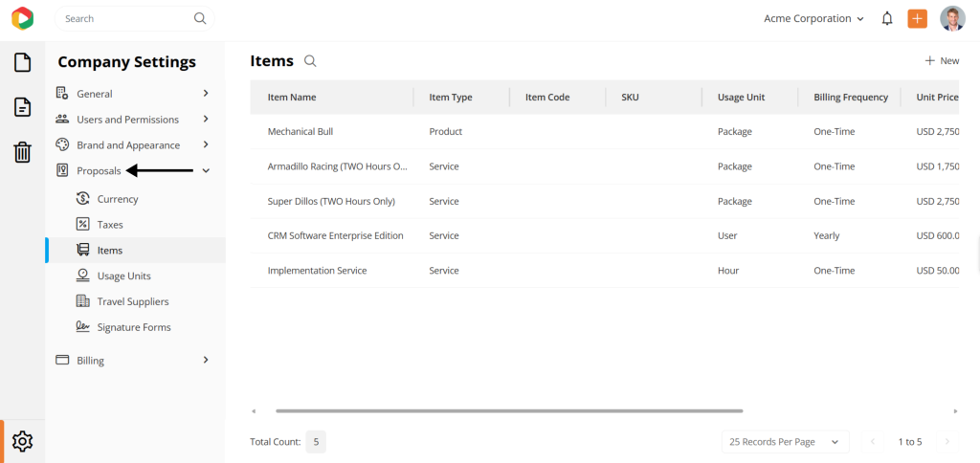Open Implementation Service item

[x=317, y=271]
